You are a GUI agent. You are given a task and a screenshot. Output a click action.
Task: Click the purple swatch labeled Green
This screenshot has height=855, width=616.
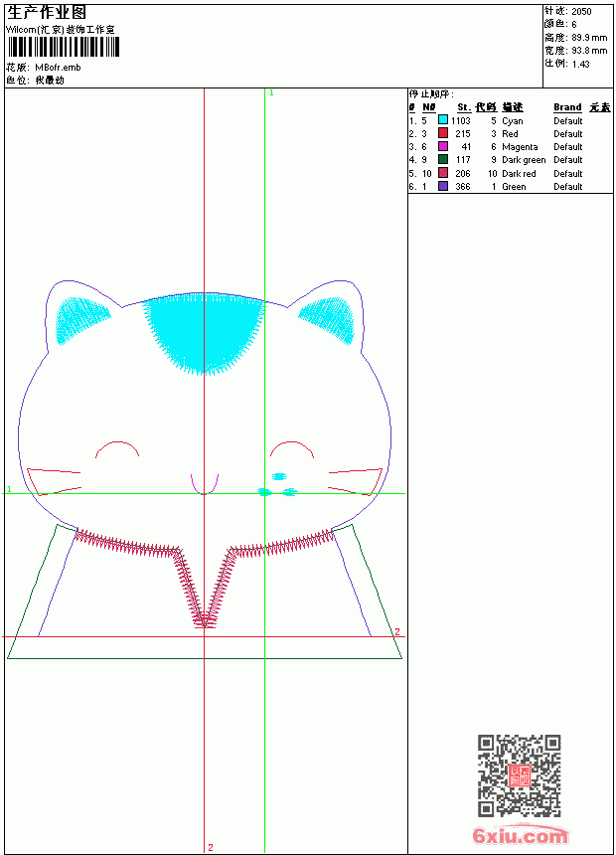pos(443,186)
